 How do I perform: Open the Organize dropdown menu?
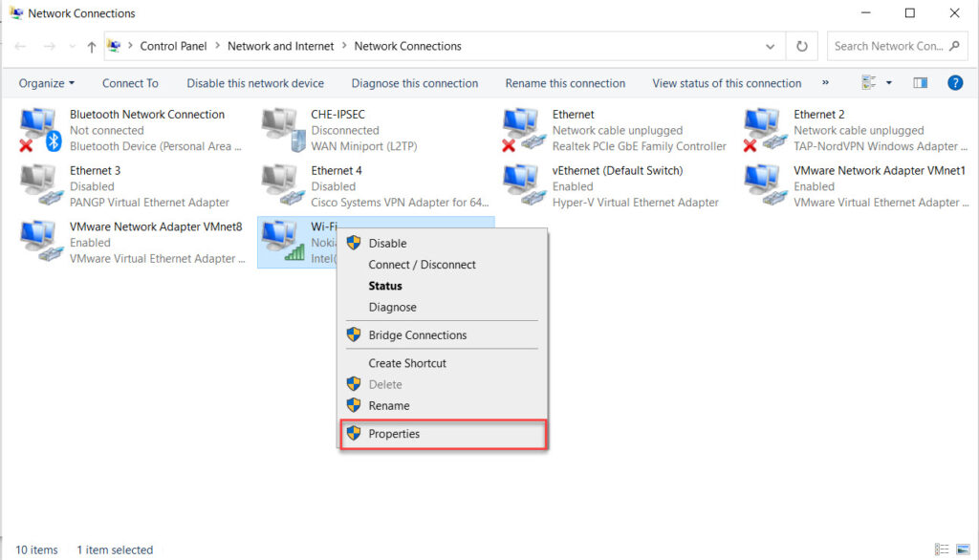point(46,83)
